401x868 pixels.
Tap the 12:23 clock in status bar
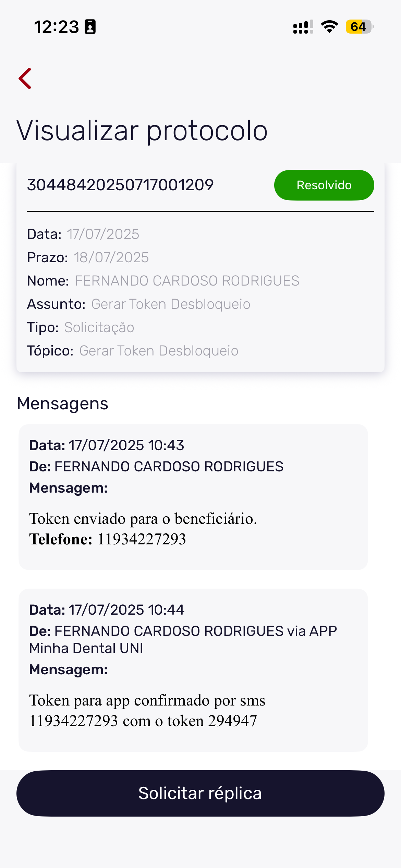pos(57,27)
